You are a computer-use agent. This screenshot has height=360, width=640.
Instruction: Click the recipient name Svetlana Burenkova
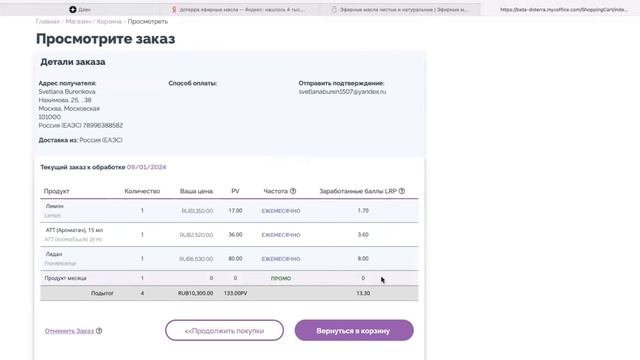67,92
